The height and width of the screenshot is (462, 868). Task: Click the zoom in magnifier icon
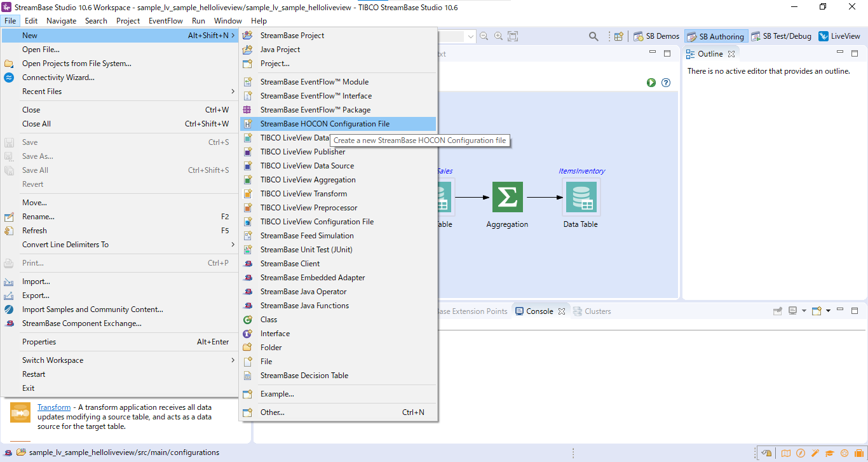[499, 36]
